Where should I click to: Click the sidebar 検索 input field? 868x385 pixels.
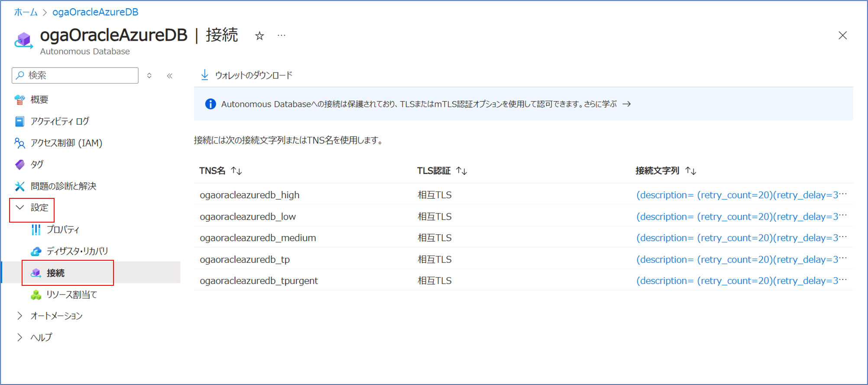(x=75, y=75)
